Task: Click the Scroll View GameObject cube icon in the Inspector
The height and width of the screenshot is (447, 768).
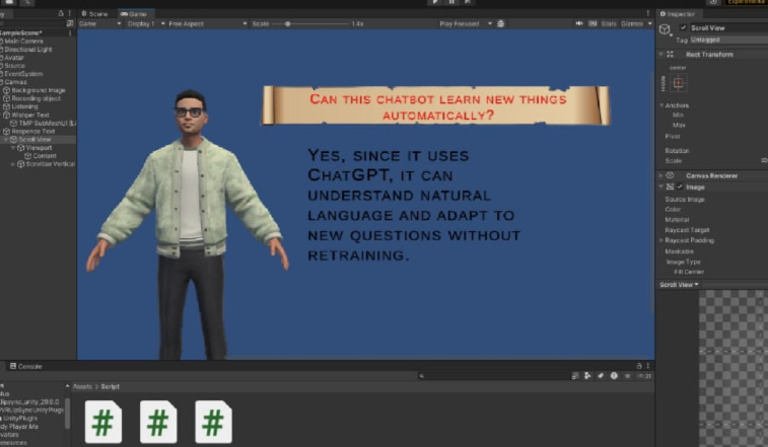Action: point(665,30)
